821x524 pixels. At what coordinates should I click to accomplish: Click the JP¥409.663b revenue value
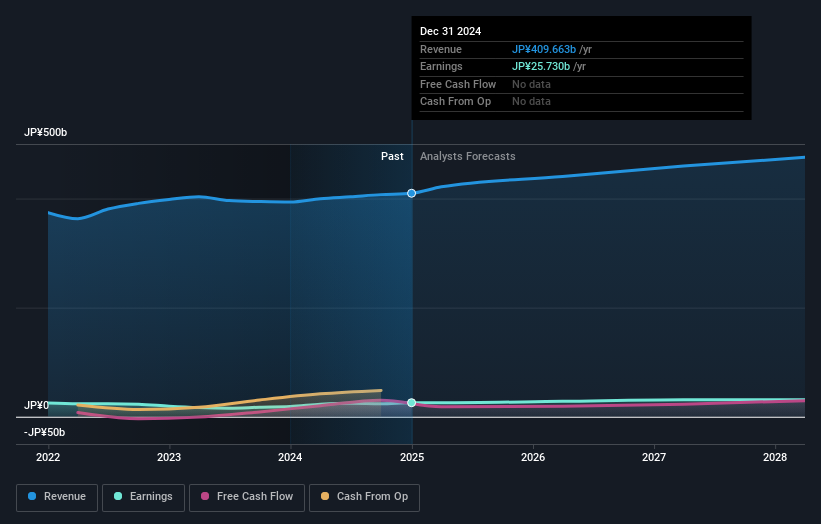[x=544, y=49]
